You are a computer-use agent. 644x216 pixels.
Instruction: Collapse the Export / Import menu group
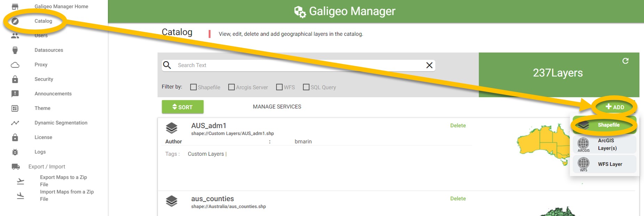pyautogui.click(x=47, y=167)
